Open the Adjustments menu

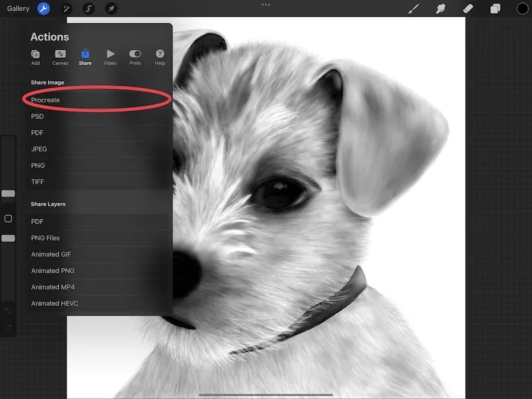coord(66,9)
